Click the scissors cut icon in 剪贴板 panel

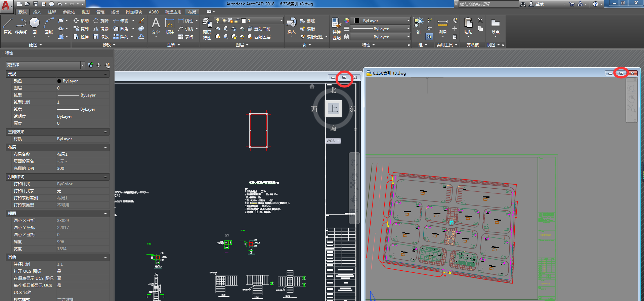coord(480,21)
